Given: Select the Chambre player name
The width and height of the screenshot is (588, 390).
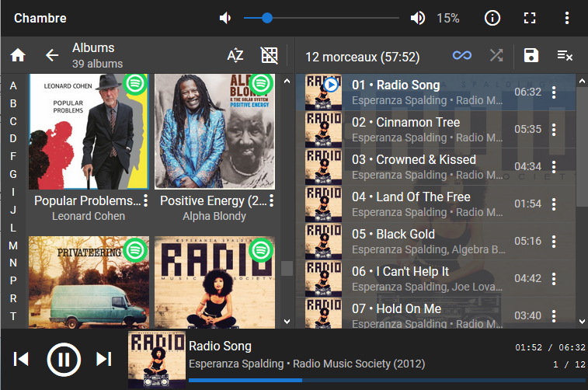Looking at the screenshot, I should [x=40, y=18].
